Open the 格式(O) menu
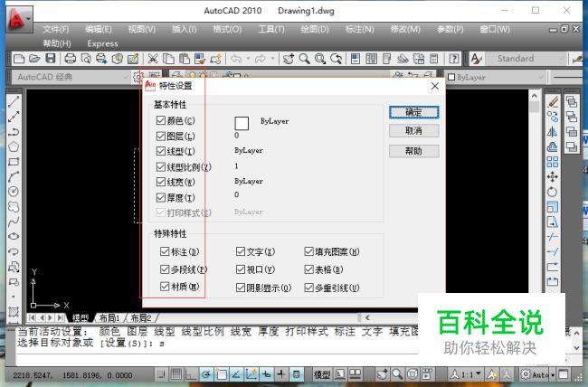The width and height of the screenshot is (588, 387). click(227, 29)
